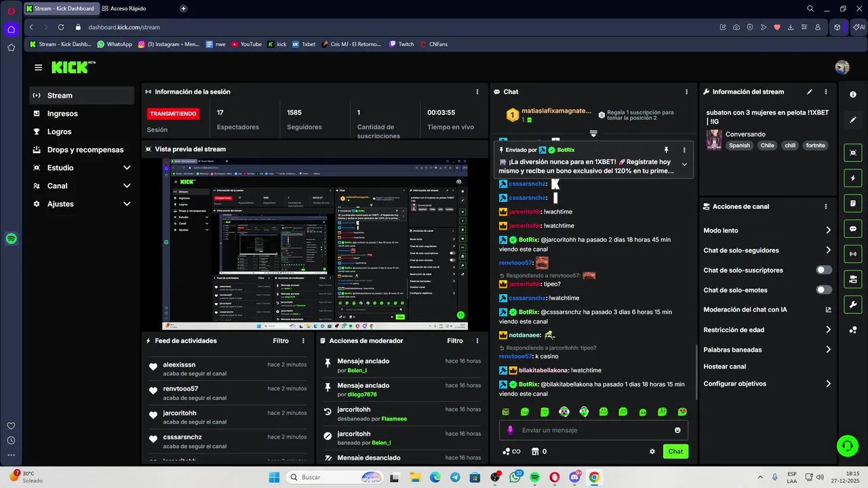This screenshot has width=868, height=488.
Task: Click the lightning bolt widget icon in right sidebar
Action: (x=853, y=178)
